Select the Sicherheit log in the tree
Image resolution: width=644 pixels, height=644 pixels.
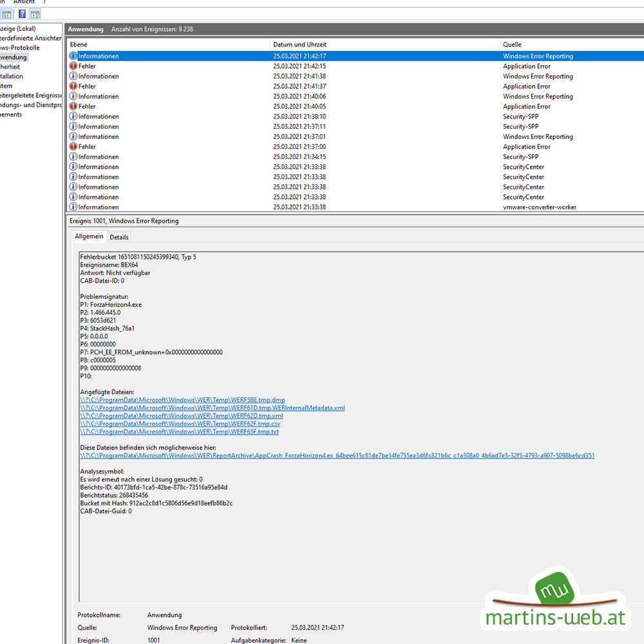coord(10,66)
